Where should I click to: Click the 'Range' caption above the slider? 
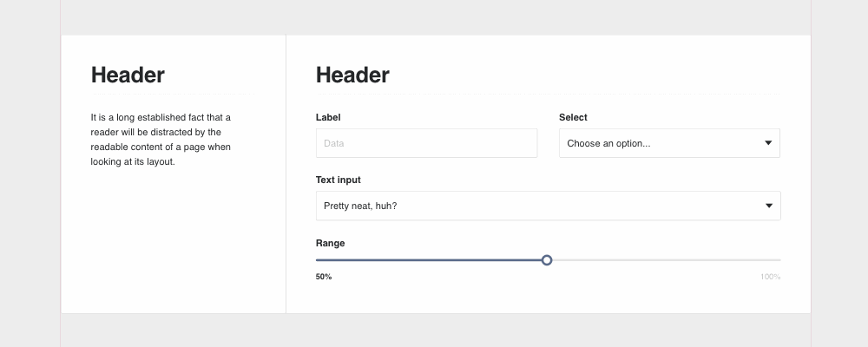pyautogui.click(x=331, y=244)
